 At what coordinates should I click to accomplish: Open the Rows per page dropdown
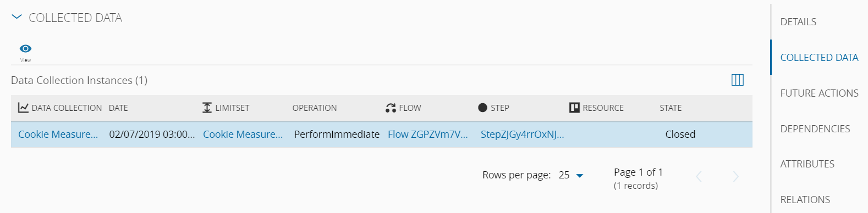(571, 175)
